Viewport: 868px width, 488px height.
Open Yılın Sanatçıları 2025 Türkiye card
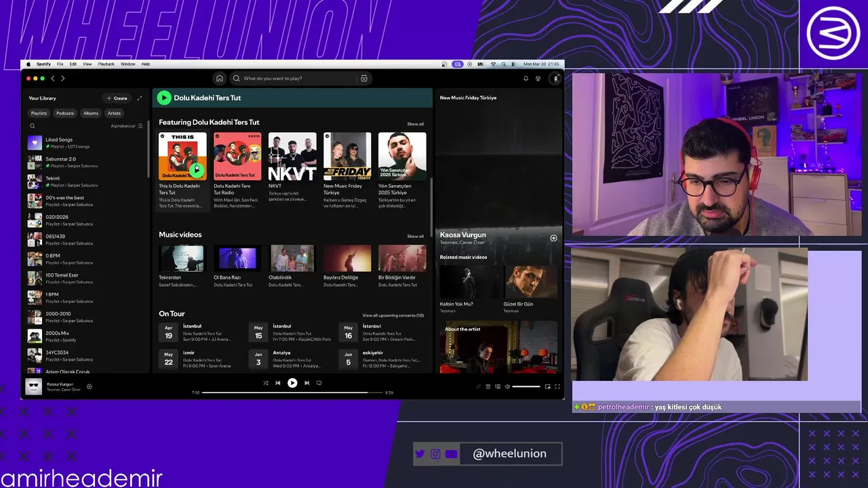(x=402, y=170)
